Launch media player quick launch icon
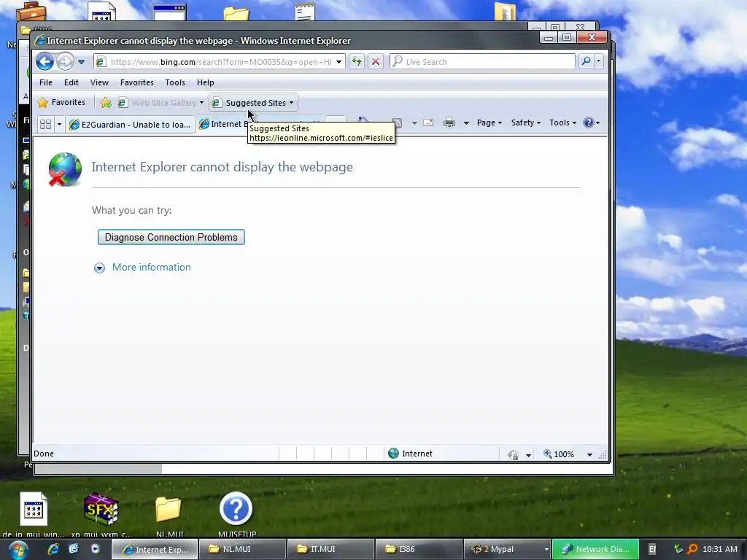Viewport: 747px width, 560px height. point(96,549)
